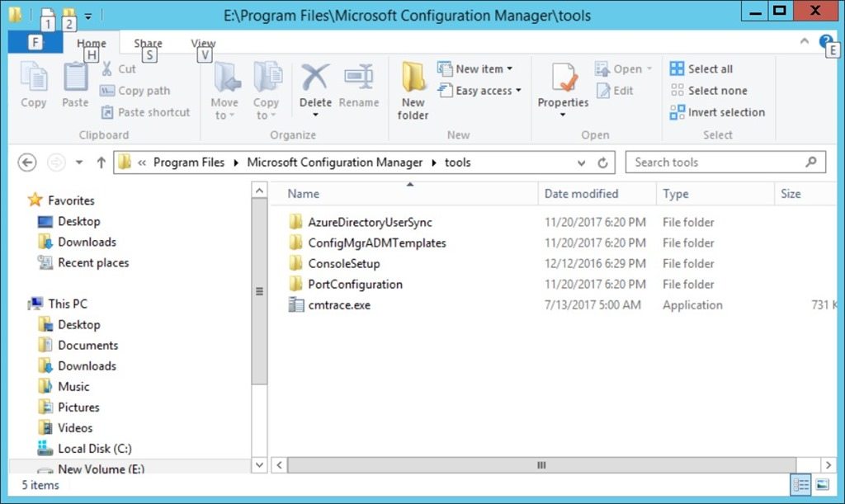The width and height of the screenshot is (845, 504).
Task: Switch to the View ribbon tab
Action: pos(203,43)
